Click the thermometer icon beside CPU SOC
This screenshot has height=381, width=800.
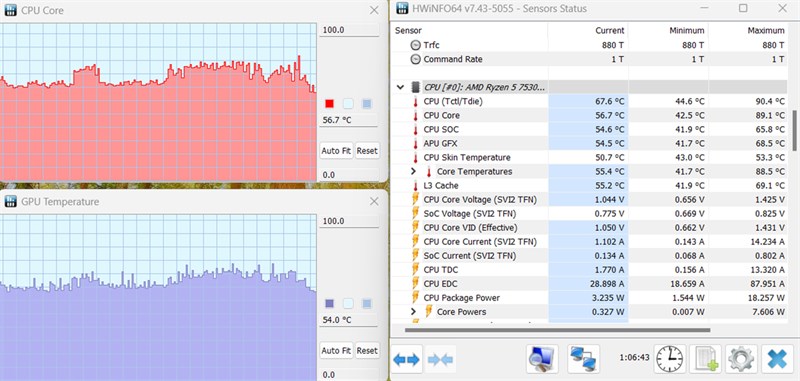(416, 130)
